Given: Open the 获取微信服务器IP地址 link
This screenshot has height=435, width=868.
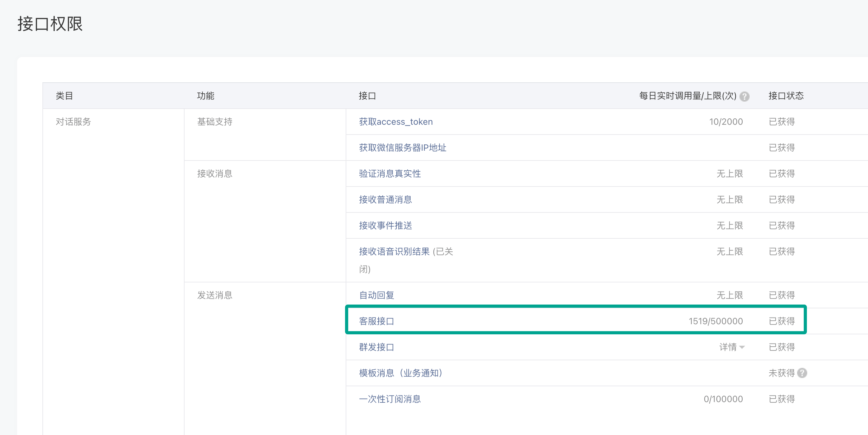Looking at the screenshot, I should pos(402,148).
